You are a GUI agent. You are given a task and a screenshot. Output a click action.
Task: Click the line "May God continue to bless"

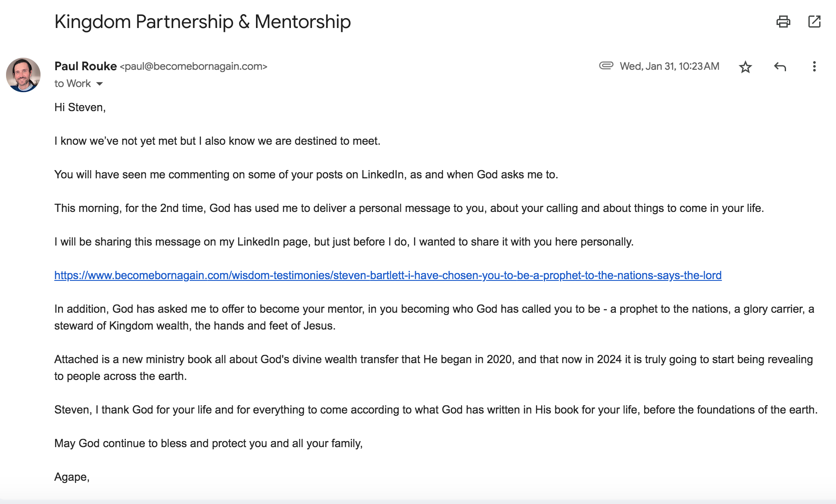click(x=208, y=443)
